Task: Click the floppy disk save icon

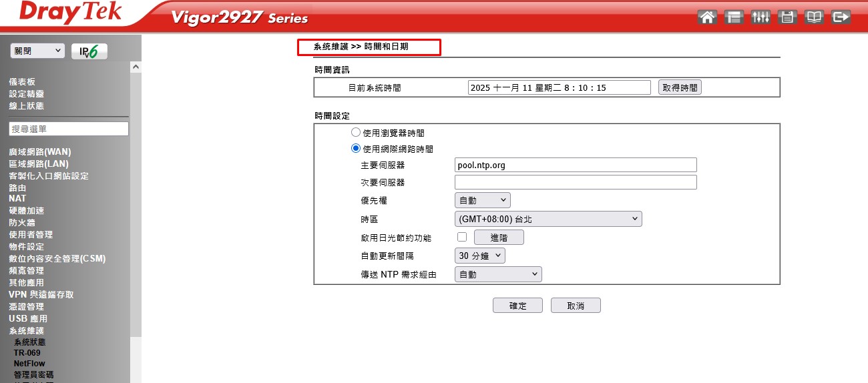Action: pyautogui.click(x=787, y=17)
